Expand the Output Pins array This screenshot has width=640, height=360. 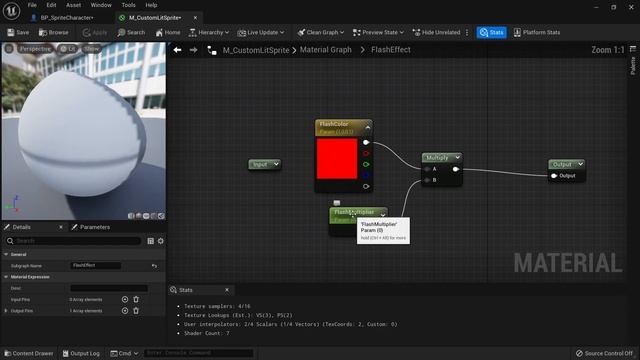pos(6,311)
